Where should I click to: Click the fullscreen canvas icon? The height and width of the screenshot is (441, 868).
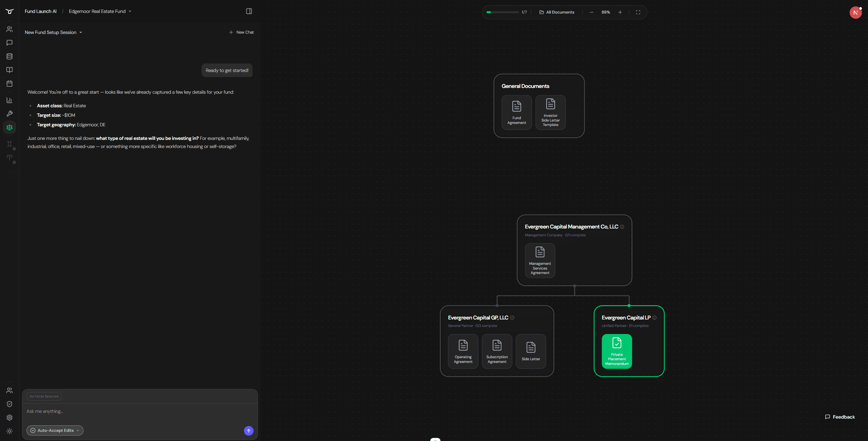pyautogui.click(x=638, y=12)
